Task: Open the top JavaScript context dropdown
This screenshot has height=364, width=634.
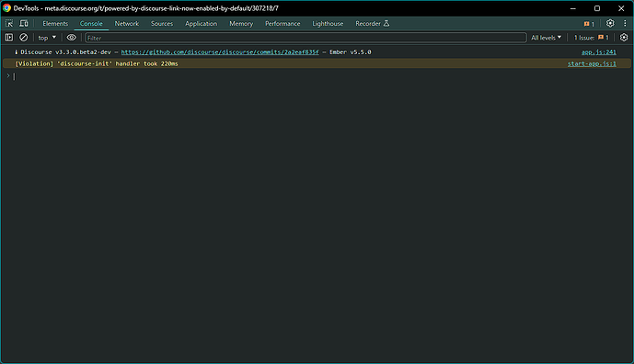Action: point(47,38)
